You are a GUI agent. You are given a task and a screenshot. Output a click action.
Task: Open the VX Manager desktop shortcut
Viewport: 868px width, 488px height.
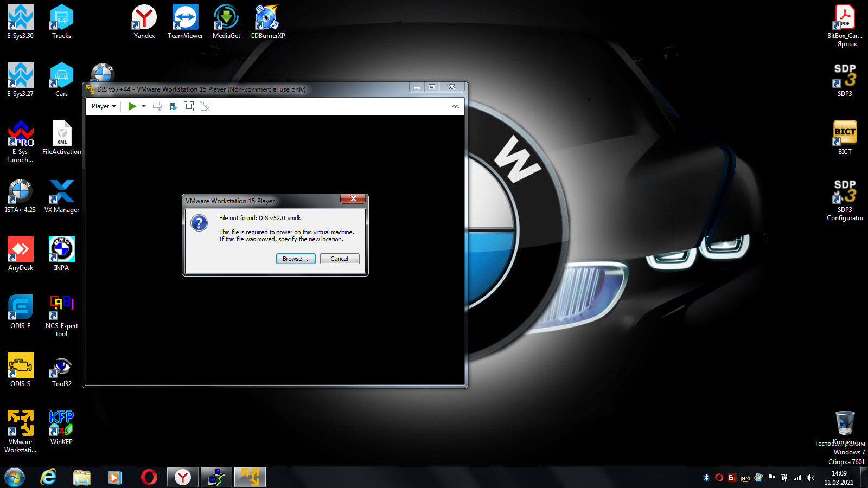coord(62,196)
